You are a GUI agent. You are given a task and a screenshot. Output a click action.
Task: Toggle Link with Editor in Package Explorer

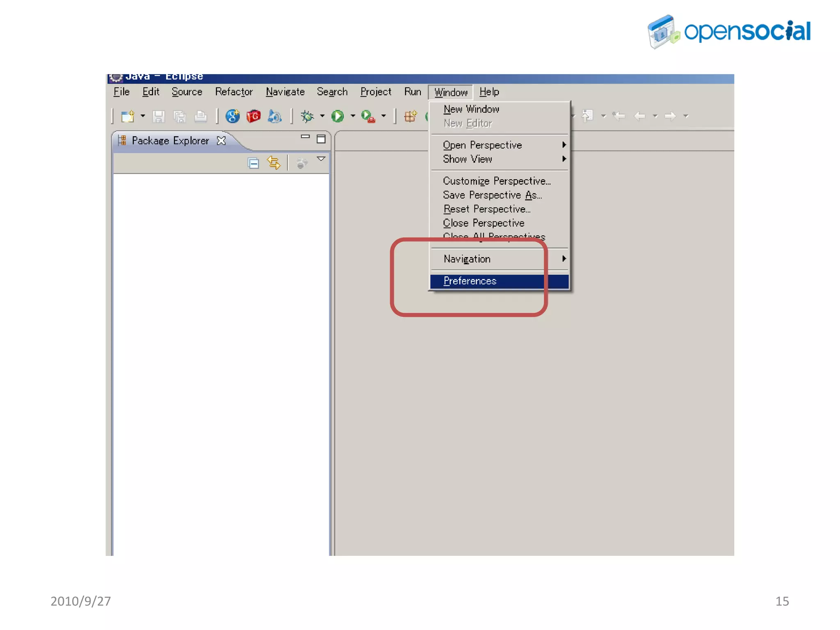coord(274,163)
